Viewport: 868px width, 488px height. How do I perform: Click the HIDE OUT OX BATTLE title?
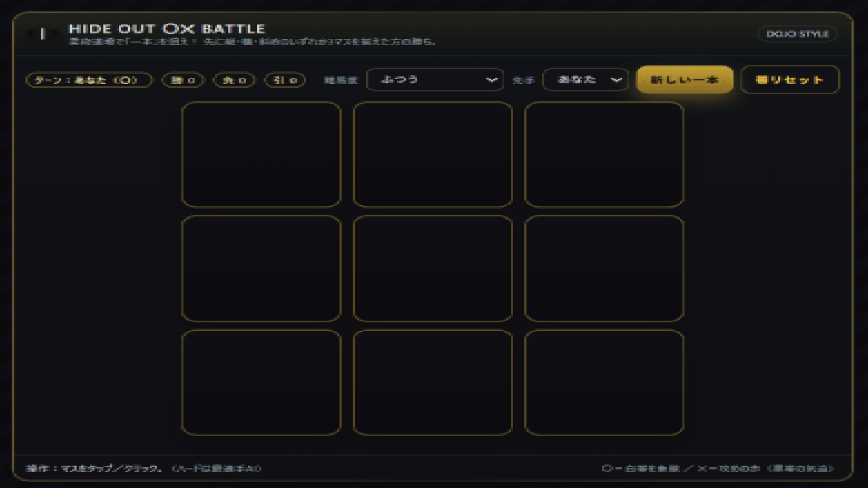pos(166,29)
